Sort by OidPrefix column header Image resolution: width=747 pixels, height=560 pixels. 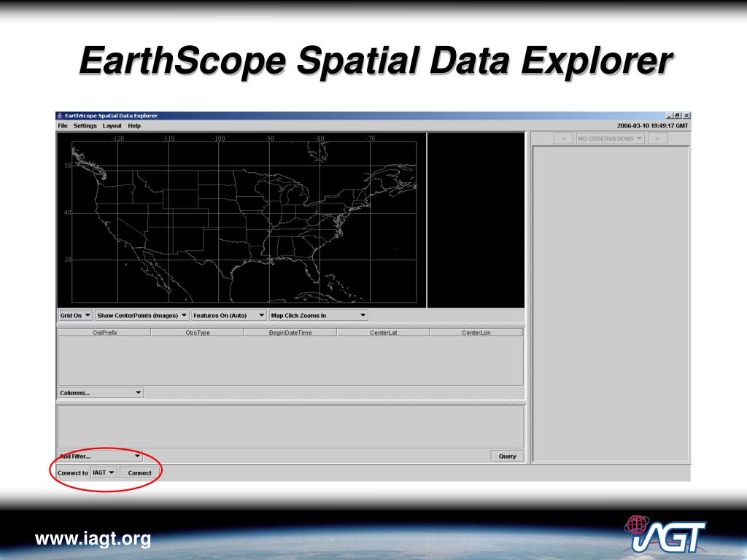[105, 332]
